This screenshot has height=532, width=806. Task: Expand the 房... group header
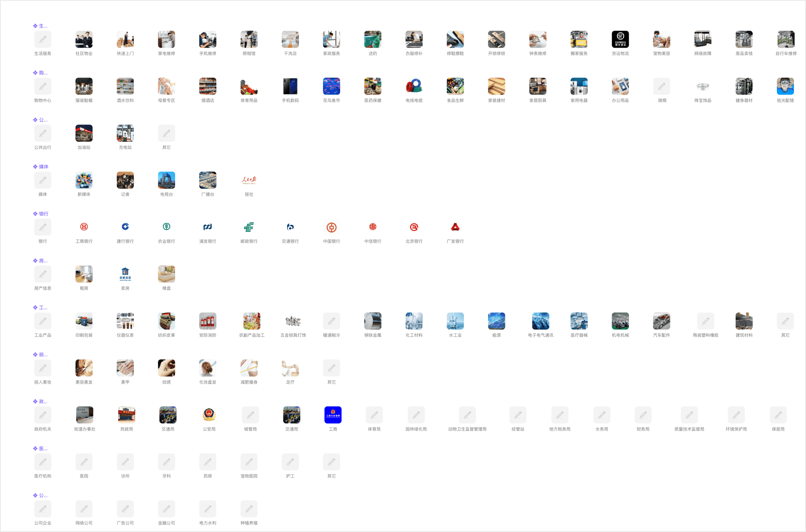[40, 261]
